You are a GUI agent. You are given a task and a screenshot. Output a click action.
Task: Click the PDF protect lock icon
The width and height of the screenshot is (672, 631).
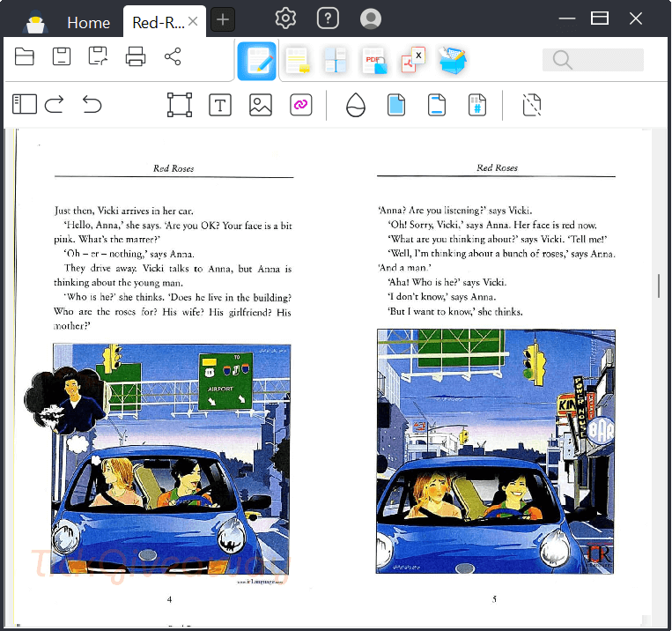[x=373, y=61]
